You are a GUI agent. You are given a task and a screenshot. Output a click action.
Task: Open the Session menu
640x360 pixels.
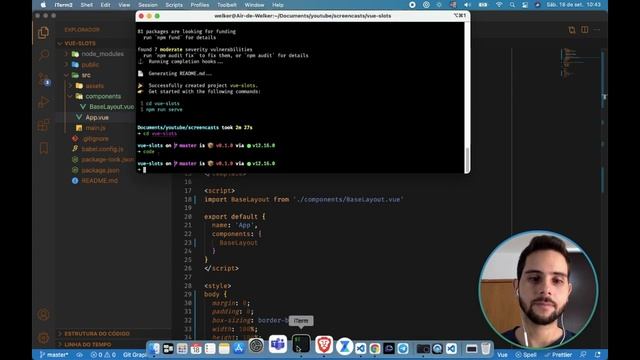pos(148,5)
